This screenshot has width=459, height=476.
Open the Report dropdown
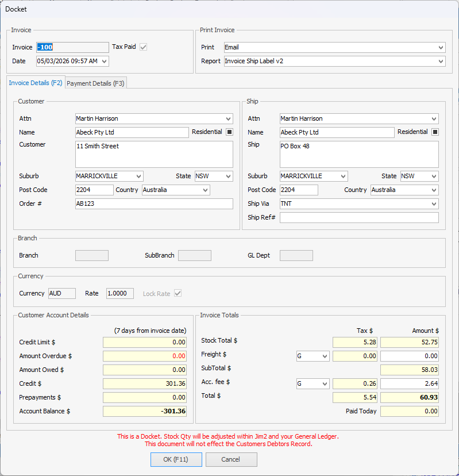coord(441,61)
